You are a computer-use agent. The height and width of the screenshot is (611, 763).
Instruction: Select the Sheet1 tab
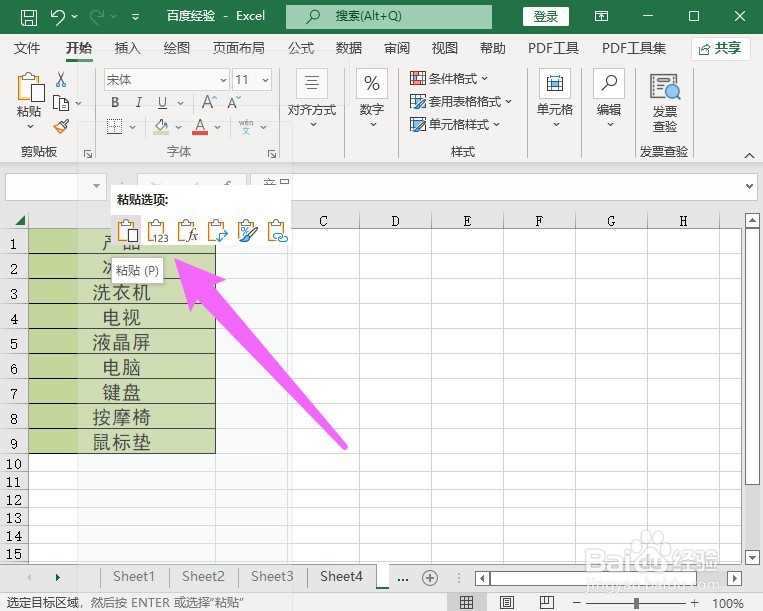coord(134,576)
